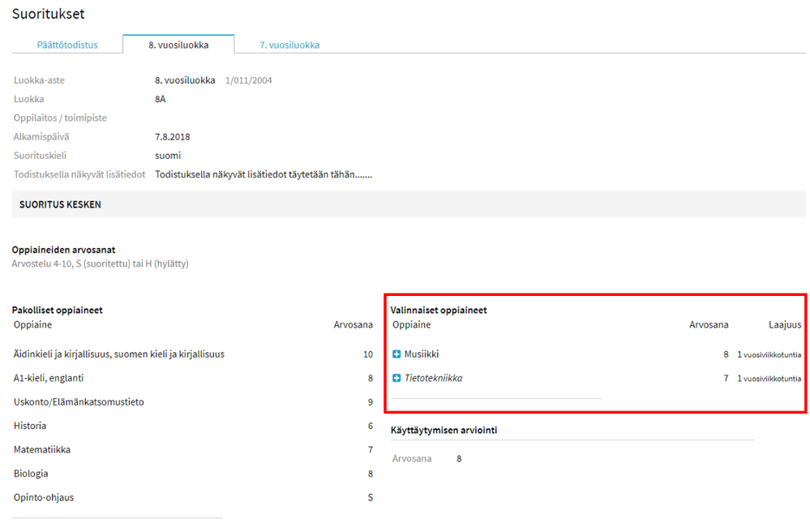
Task: Select the 8. vuosiluokka tab
Action: coord(178,45)
